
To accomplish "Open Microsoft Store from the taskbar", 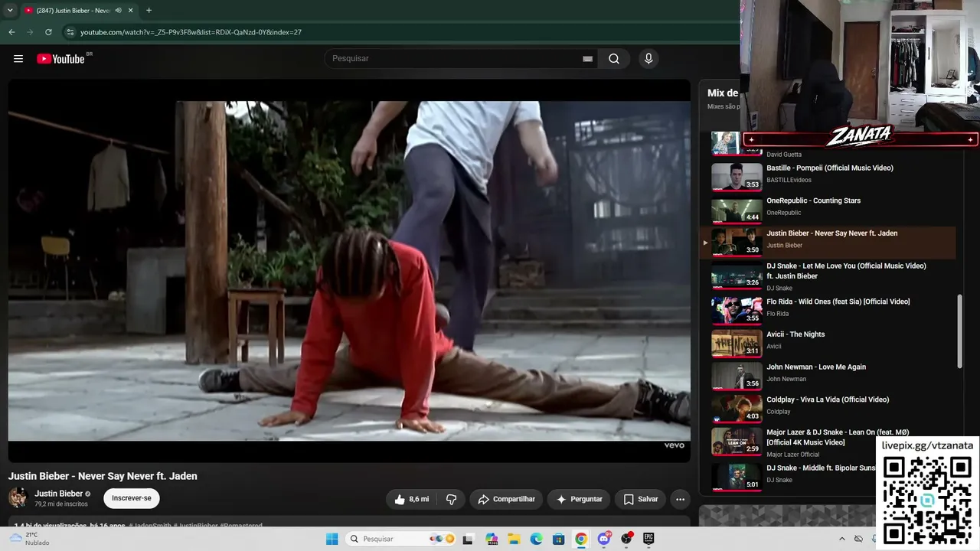I will 559,539.
